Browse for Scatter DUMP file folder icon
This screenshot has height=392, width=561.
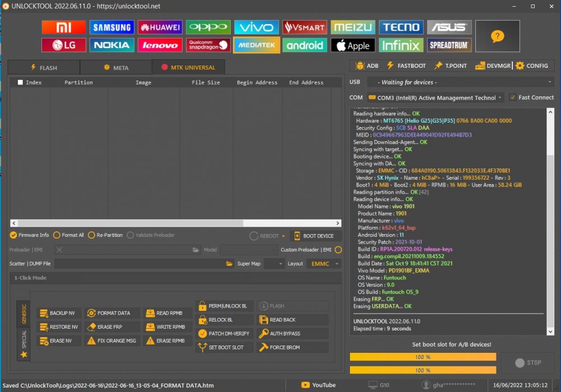pyautogui.click(x=229, y=264)
